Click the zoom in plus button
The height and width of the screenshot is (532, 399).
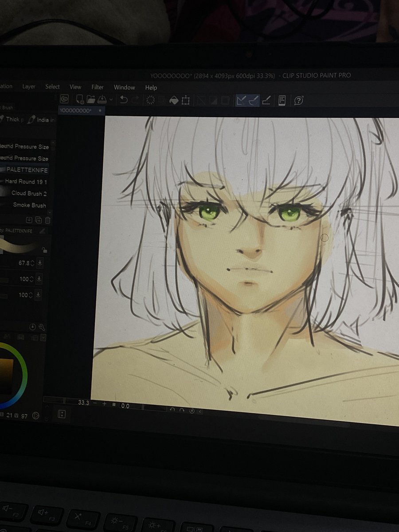(105, 404)
